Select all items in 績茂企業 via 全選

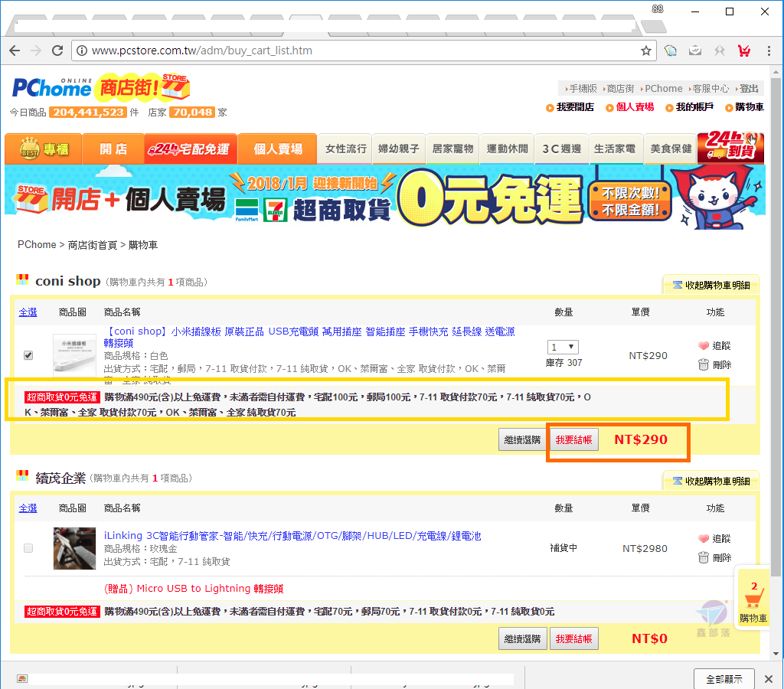pyautogui.click(x=28, y=508)
